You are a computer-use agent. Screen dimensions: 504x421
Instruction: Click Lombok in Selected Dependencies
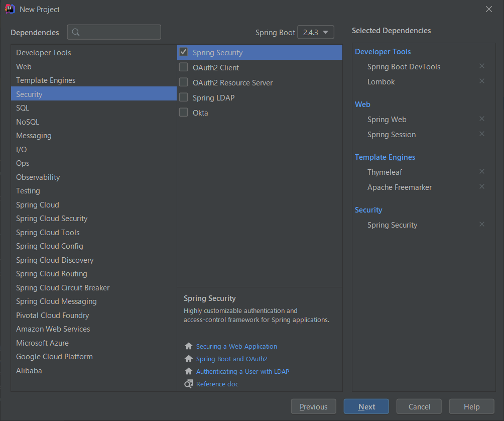point(381,82)
